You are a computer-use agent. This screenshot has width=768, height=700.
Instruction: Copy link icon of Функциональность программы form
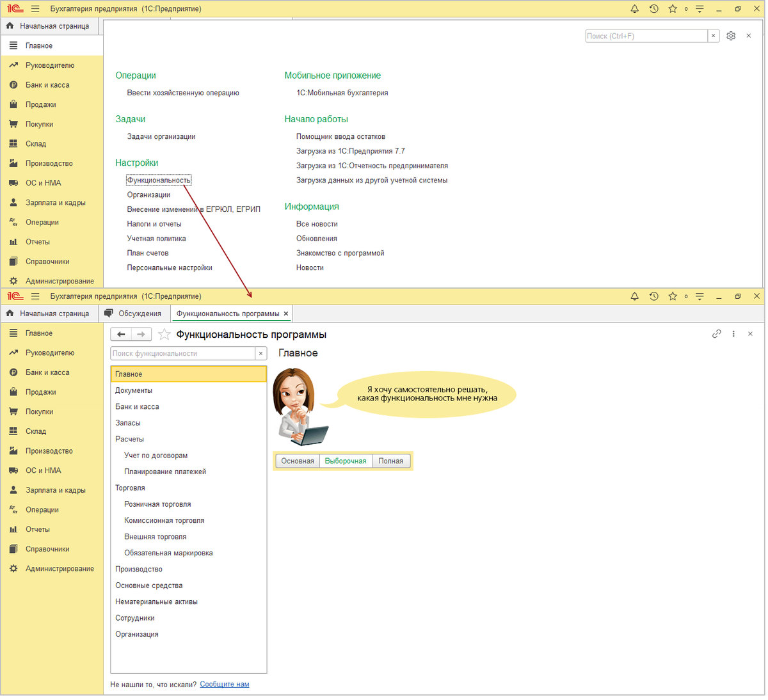[717, 333]
